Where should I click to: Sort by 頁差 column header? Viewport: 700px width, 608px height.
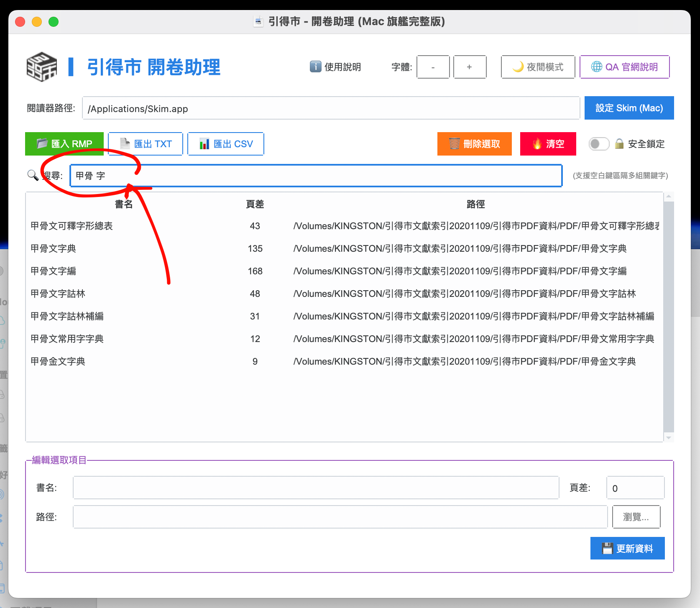[x=255, y=204]
